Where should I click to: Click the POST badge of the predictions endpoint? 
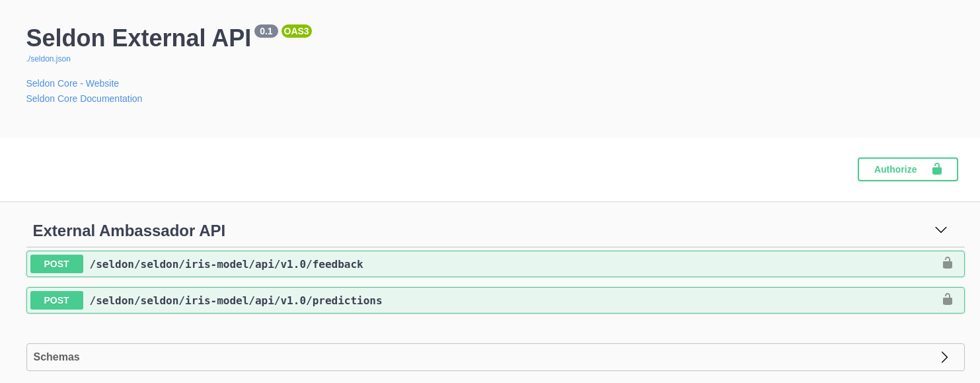(x=57, y=300)
